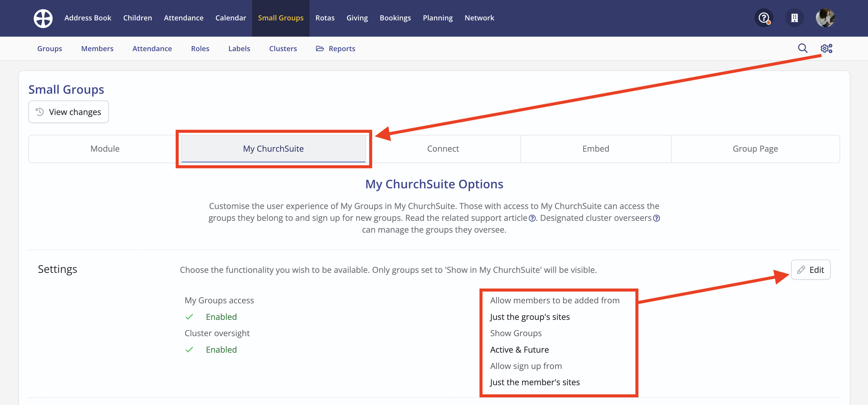Click the My ChurchSuite Options heading
868x405 pixels.
434,184
